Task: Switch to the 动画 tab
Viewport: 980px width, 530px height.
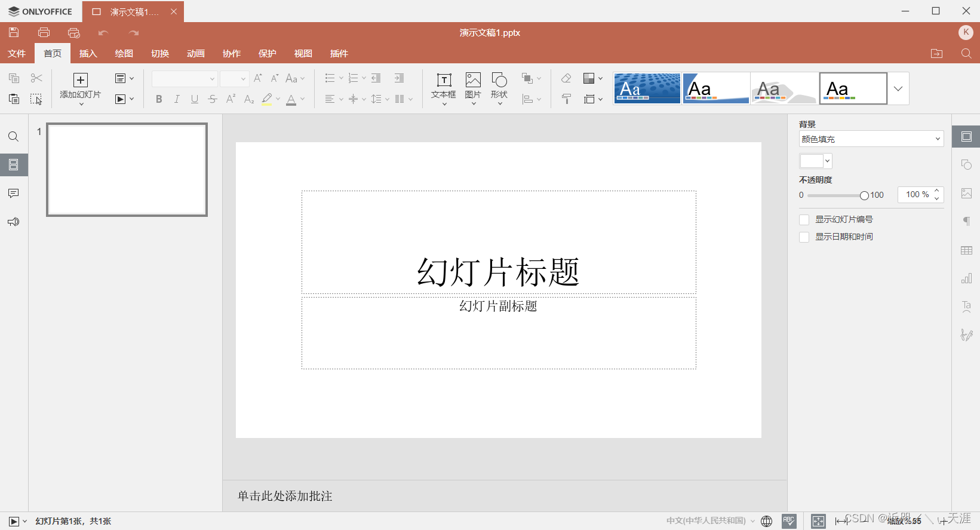Action: 196,53
